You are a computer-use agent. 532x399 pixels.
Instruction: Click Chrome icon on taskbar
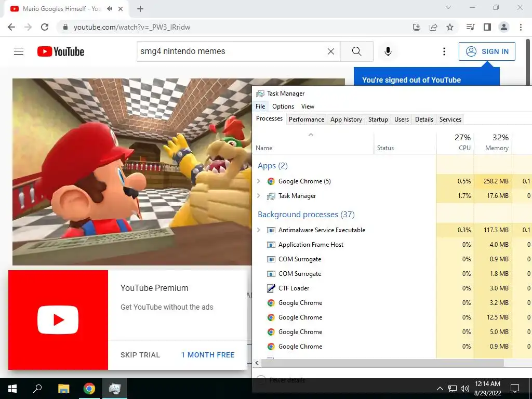tap(89, 389)
